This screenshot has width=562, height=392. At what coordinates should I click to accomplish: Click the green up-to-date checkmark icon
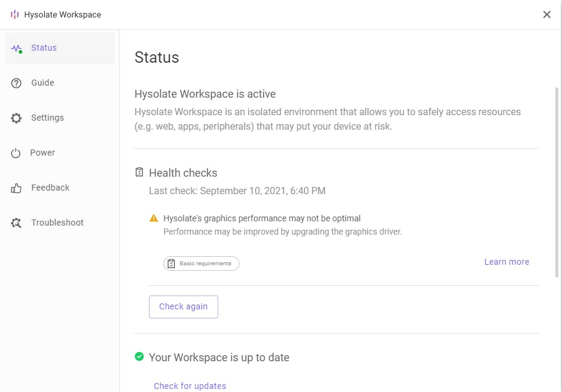coord(139,357)
